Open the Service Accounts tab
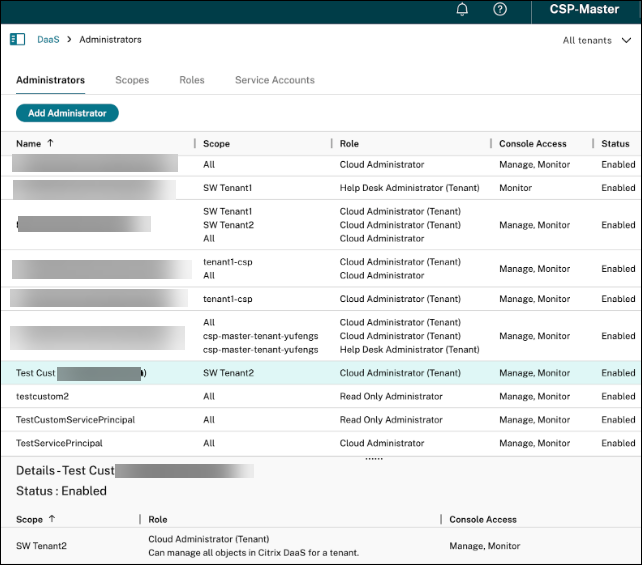The height and width of the screenshot is (565, 642). pos(274,80)
